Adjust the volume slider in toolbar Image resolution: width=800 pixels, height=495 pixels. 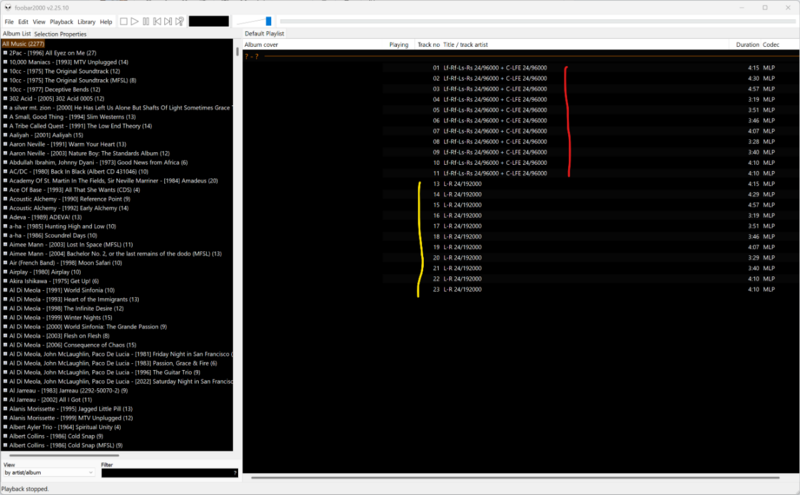(254, 21)
